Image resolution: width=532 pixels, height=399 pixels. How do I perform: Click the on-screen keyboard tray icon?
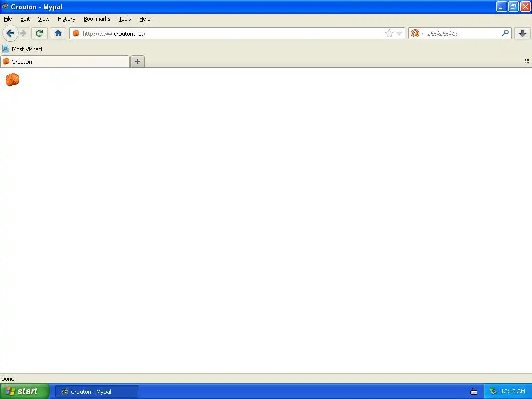[474, 392]
